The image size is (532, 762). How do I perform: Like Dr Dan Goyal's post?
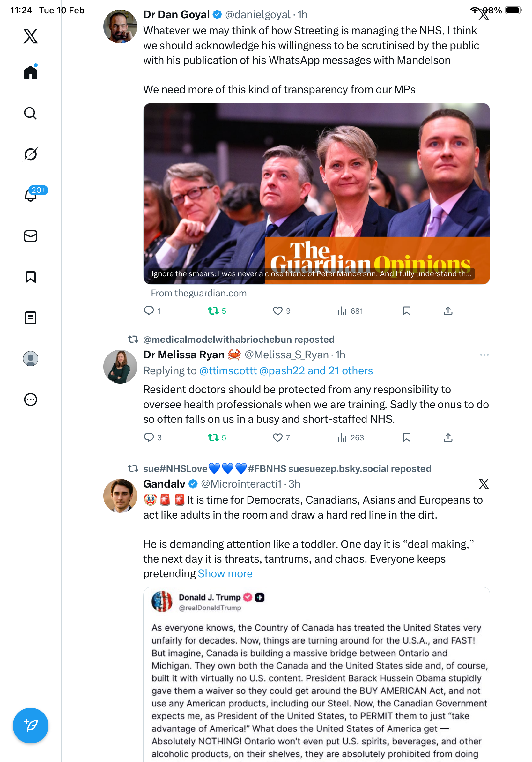277,311
